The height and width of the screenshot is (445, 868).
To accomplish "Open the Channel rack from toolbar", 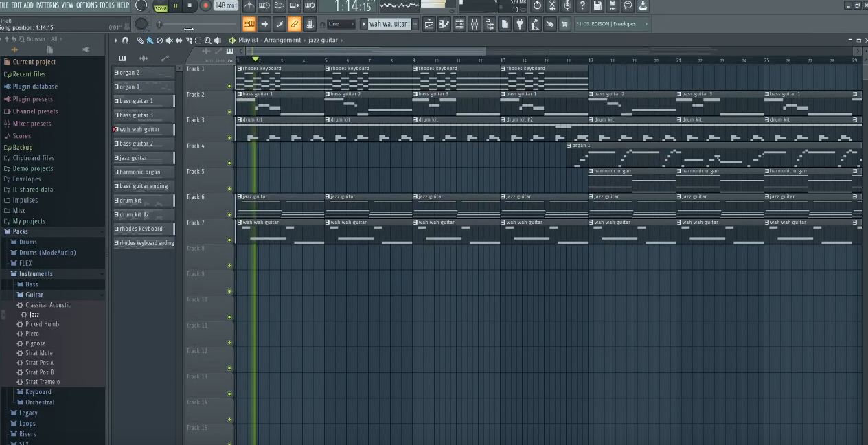I will click(459, 24).
